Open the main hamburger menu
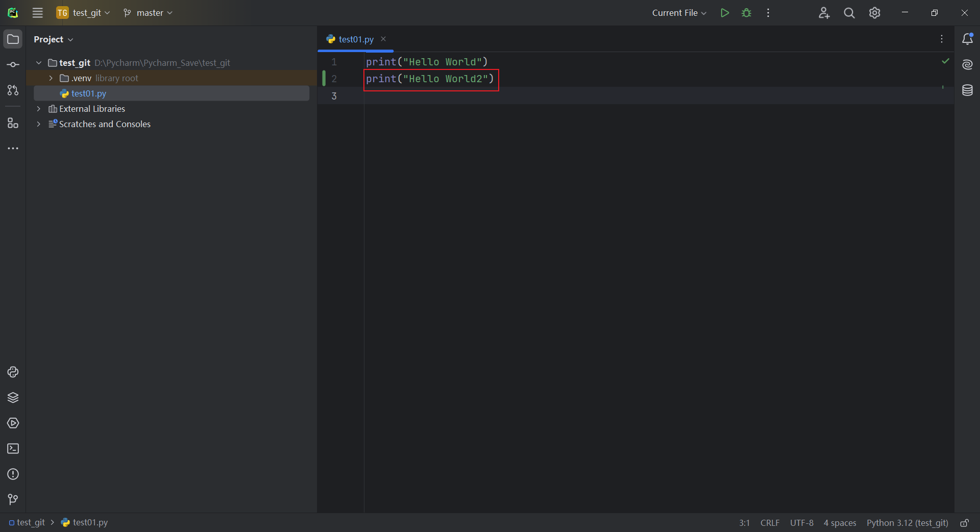980x532 pixels. click(38, 13)
